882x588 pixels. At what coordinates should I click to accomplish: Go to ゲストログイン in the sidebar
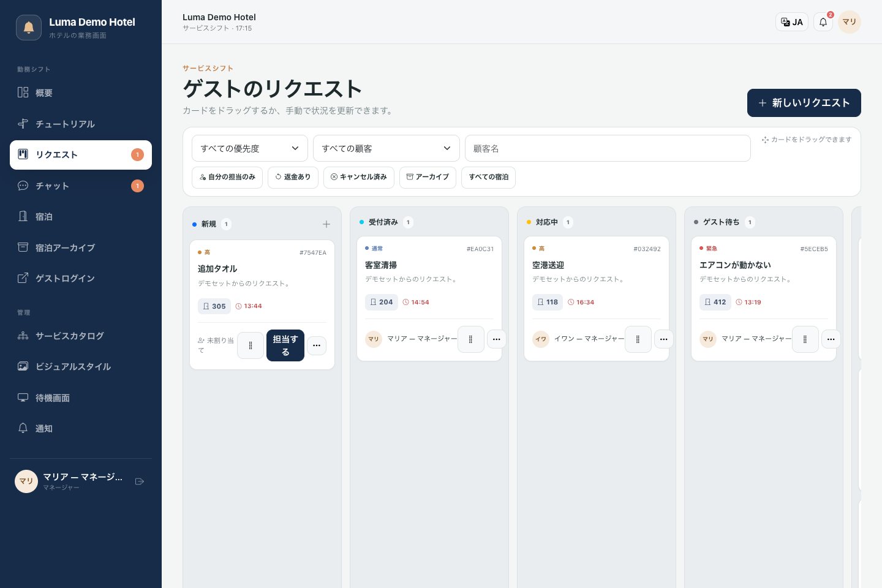pyautogui.click(x=81, y=278)
